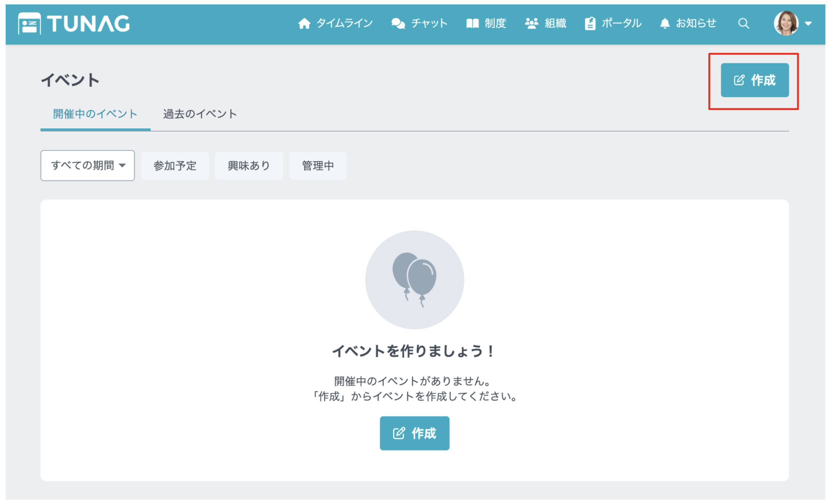Open the すべての期間 period dropdown
Viewport: 829px width, 504px height.
tap(88, 165)
